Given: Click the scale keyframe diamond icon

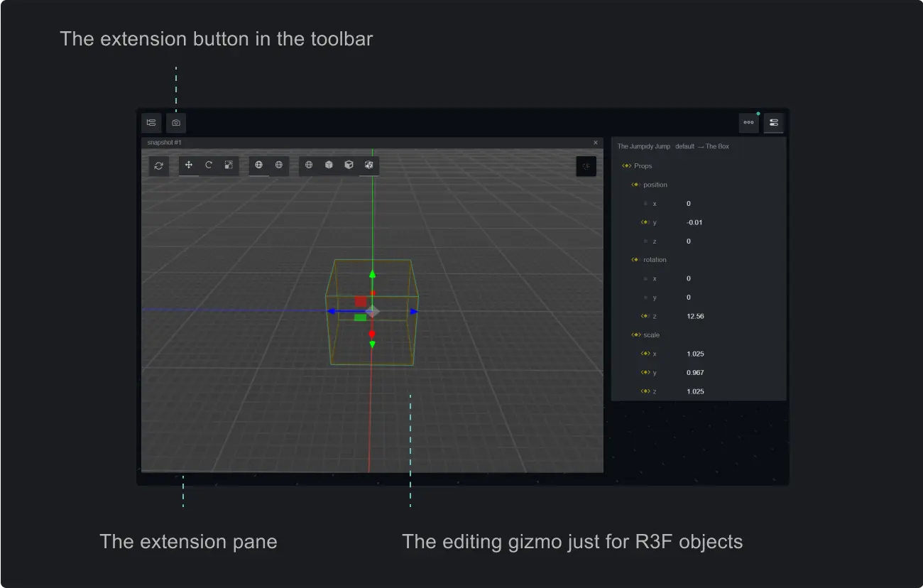Looking at the screenshot, I should (635, 335).
